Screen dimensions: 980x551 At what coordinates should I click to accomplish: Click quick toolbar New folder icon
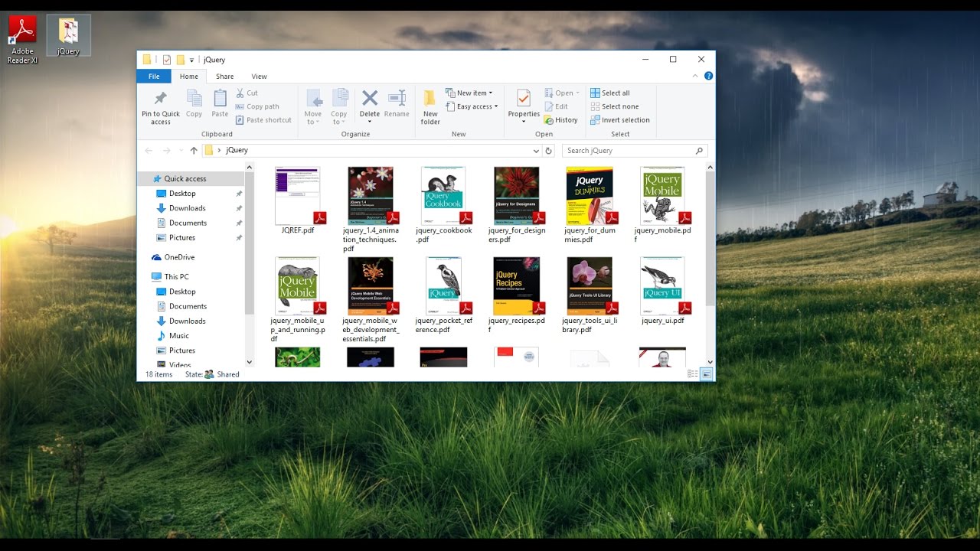pos(181,60)
